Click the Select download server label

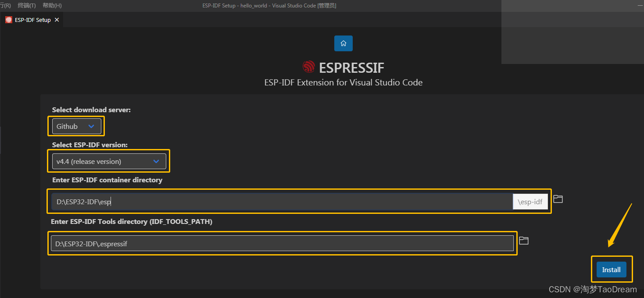[91, 110]
